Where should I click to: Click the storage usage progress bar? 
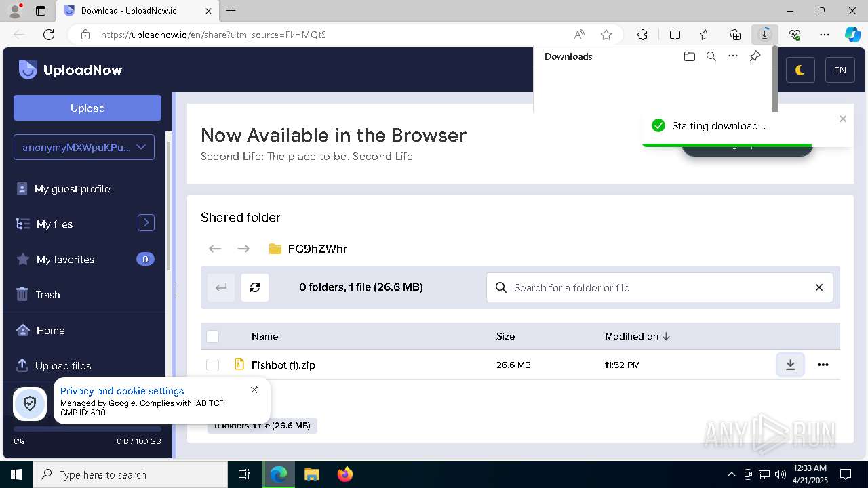(87, 429)
